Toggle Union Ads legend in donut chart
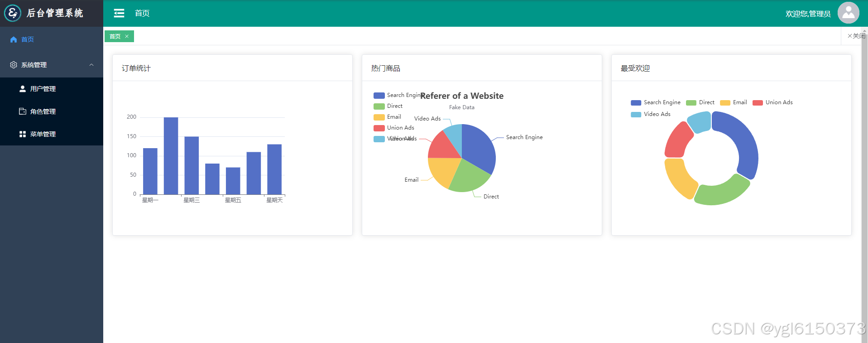This screenshot has width=868, height=343. pyautogui.click(x=772, y=102)
